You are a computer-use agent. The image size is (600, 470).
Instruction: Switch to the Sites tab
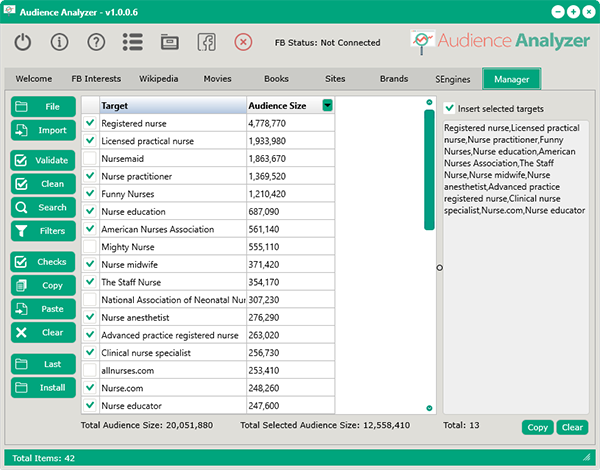pos(335,79)
